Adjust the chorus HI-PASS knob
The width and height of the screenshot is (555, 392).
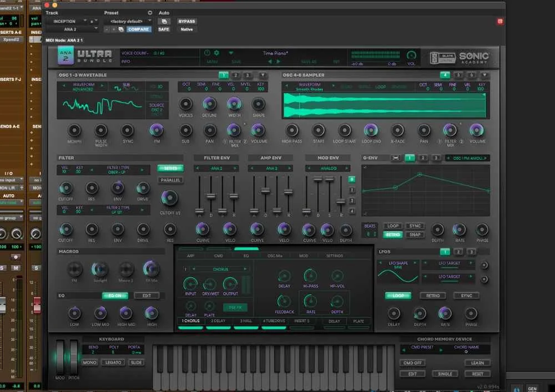point(310,276)
